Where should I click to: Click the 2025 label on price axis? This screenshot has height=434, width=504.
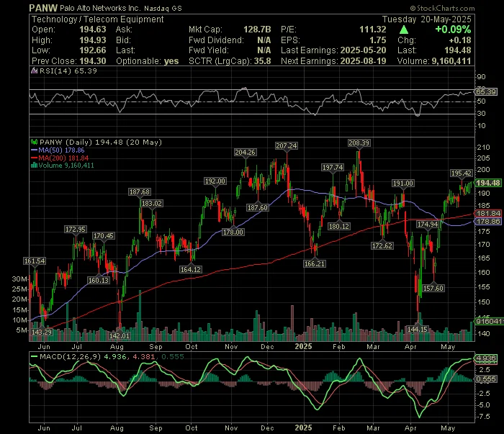point(303,346)
